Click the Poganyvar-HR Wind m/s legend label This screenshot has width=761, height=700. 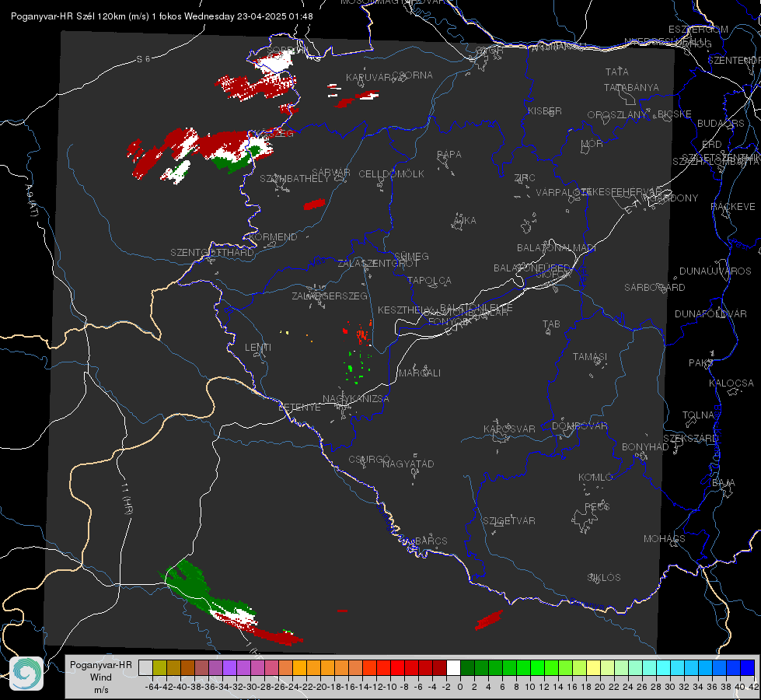pyautogui.click(x=101, y=677)
